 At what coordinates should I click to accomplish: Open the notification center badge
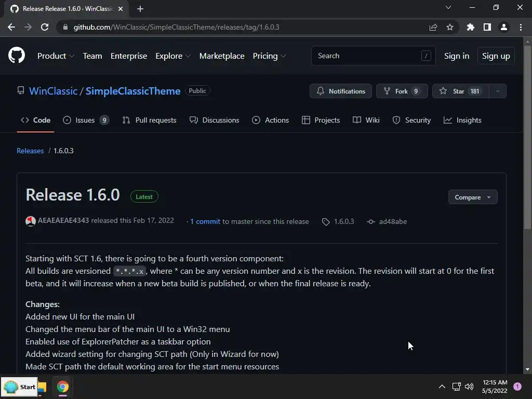point(517,387)
